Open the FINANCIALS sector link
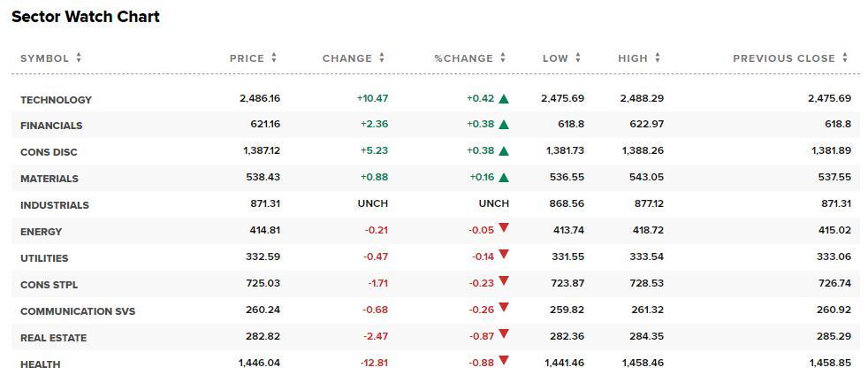868x383 pixels. pyautogui.click(x=51, y=126)
